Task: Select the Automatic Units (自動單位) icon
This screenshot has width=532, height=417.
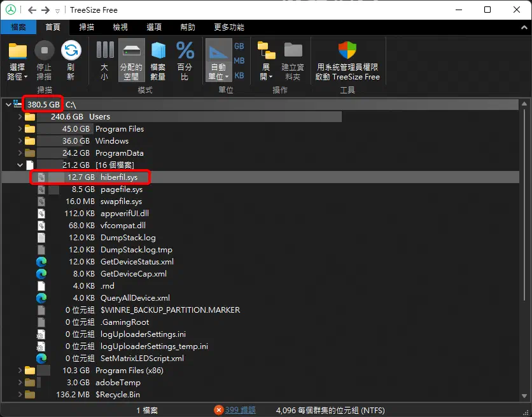Action: coord(218,60)
